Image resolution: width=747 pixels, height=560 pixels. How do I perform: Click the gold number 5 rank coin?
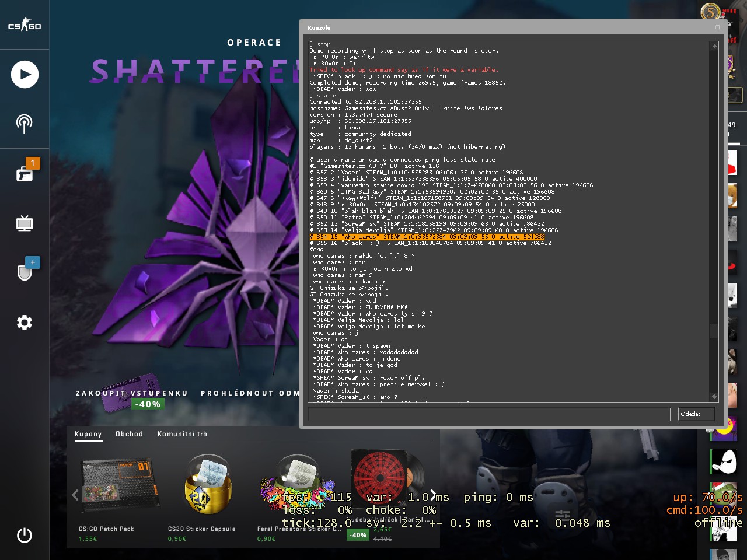710,11
